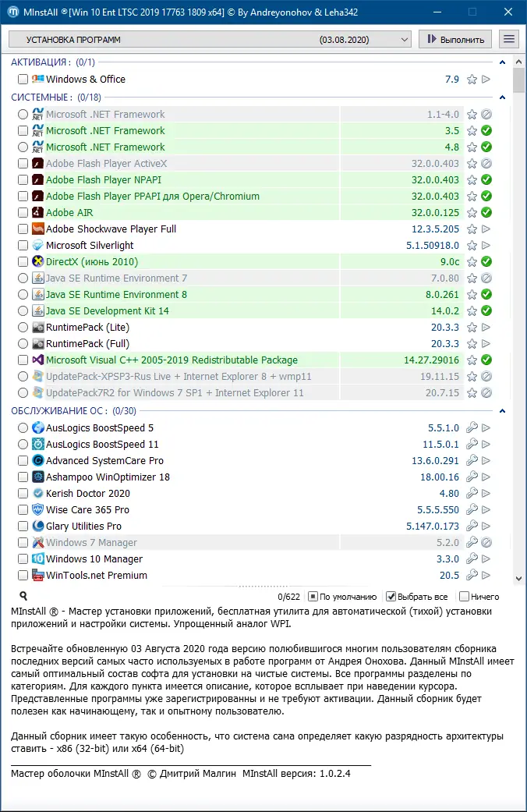
Task: Click Adobe Shockwave Player Full entry
Action: (111, 229)
